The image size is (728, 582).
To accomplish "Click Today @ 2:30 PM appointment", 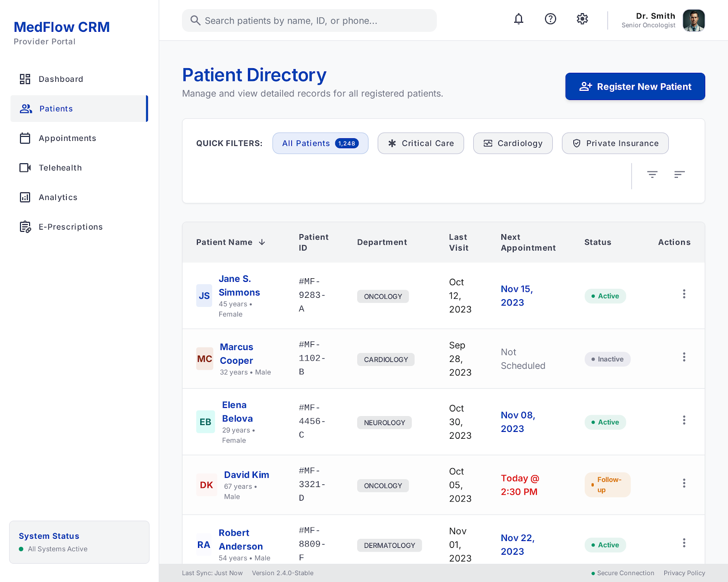I will click(520, 485).
